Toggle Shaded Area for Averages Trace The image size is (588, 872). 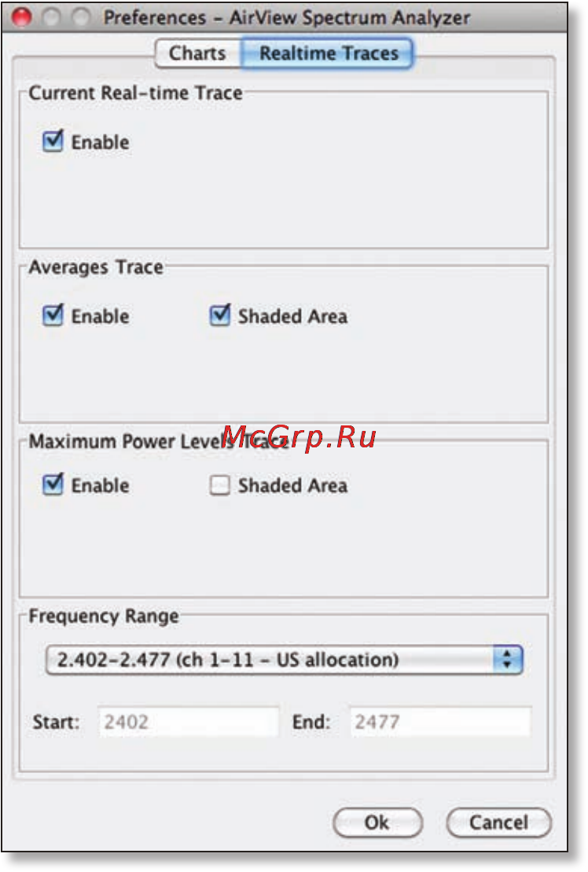pos(220,315)
